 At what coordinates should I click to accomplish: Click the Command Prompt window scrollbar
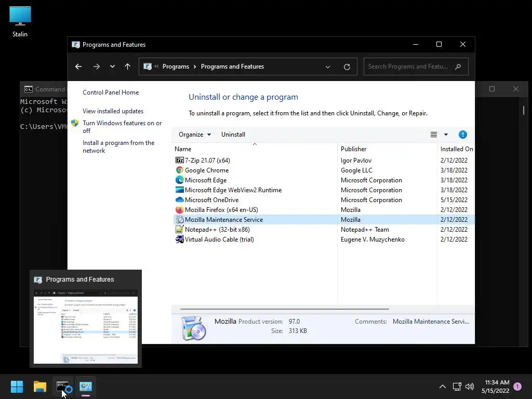[x=524, y=110]
